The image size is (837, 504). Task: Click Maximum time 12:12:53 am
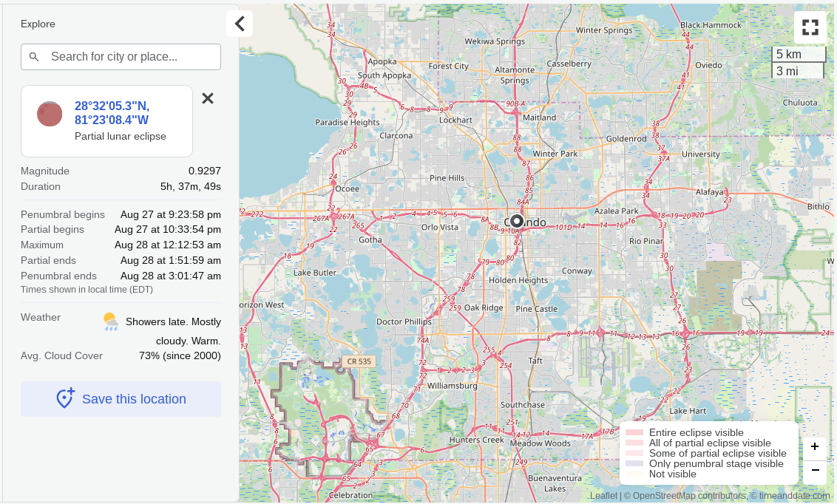(x=168, y=245)
